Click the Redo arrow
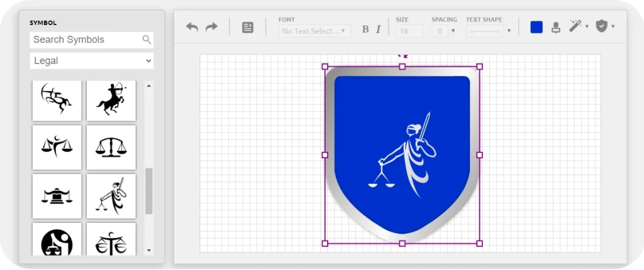The height and width of the screenshot is (270, 644). click(211, 27)
